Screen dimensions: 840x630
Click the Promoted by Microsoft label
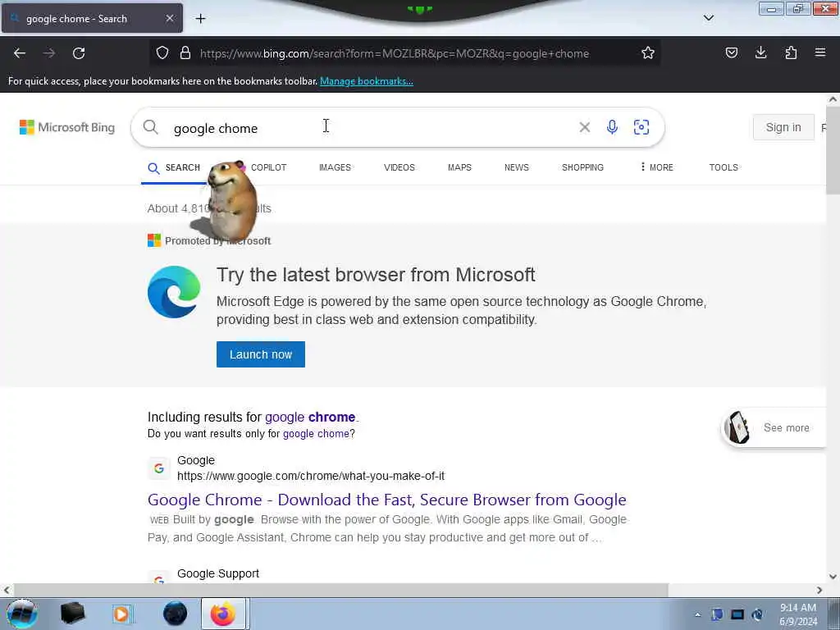coord(217,241)
